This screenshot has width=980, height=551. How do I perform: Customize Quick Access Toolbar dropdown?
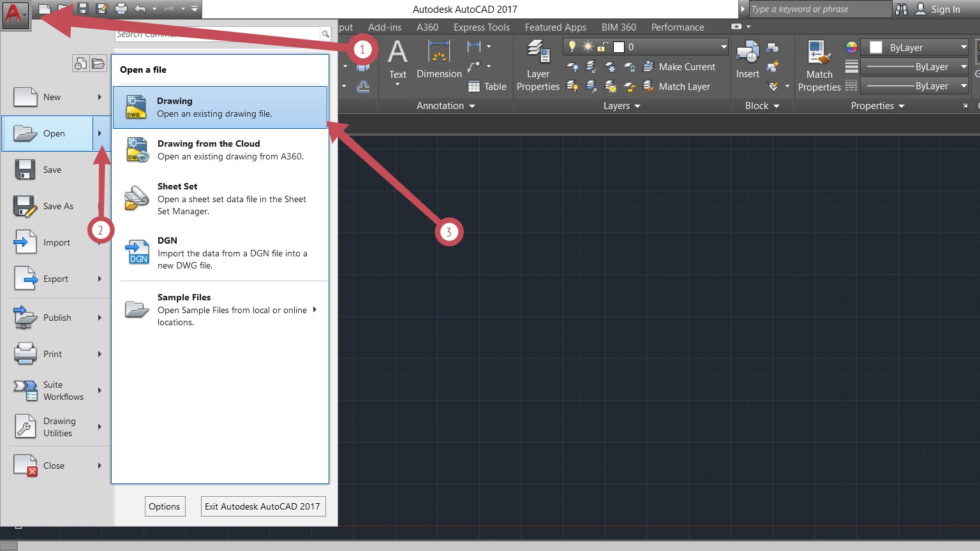tap(195, 9)
